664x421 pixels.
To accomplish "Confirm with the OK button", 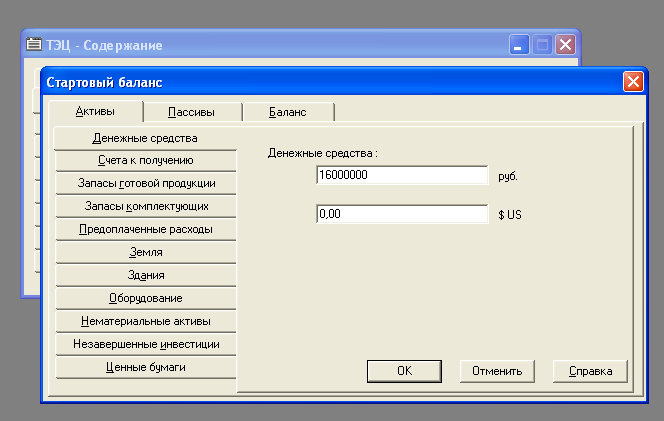I will pyautogui.click(x=404, y=371).
